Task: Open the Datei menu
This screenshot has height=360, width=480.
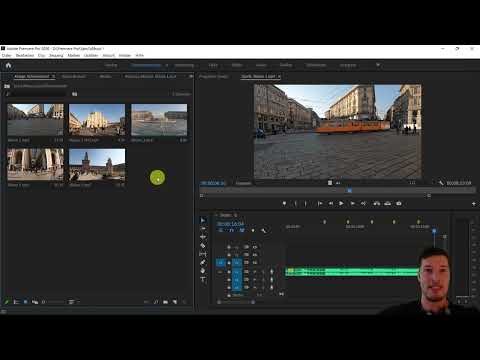Action: (6, 55)
